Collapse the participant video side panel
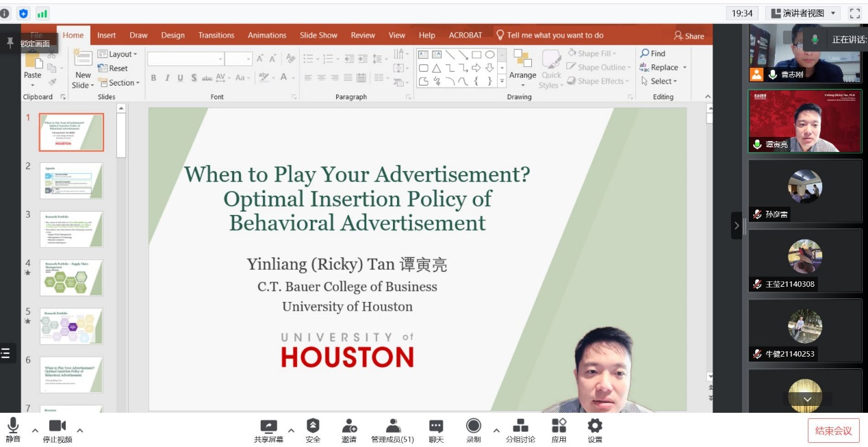868x447 pixels. [737, 225]
